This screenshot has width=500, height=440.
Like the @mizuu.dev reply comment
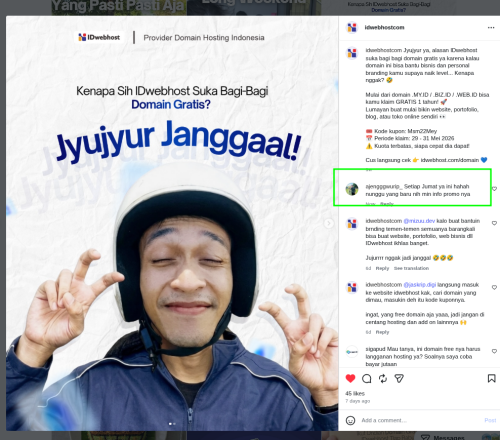pos(494,223)
